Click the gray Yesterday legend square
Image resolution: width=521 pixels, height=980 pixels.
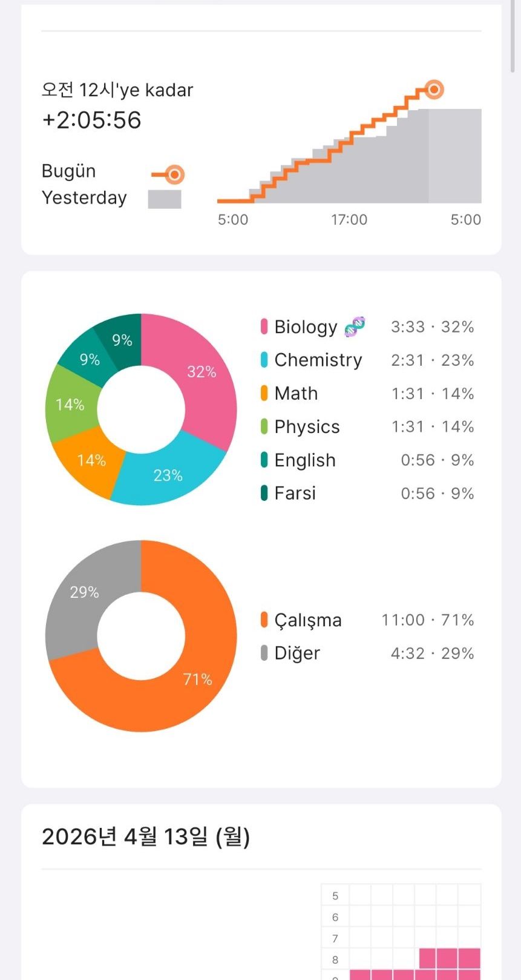(x=165, y=199)
